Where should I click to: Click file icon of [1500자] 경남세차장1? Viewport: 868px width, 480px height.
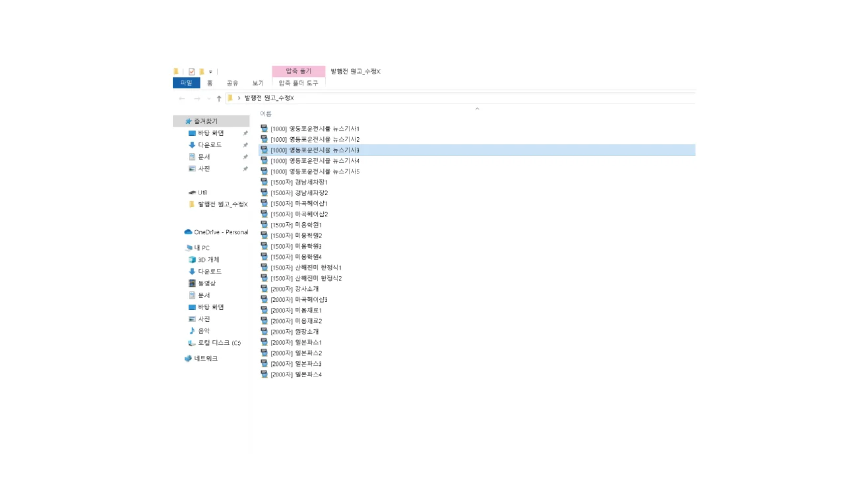[264, 182]
